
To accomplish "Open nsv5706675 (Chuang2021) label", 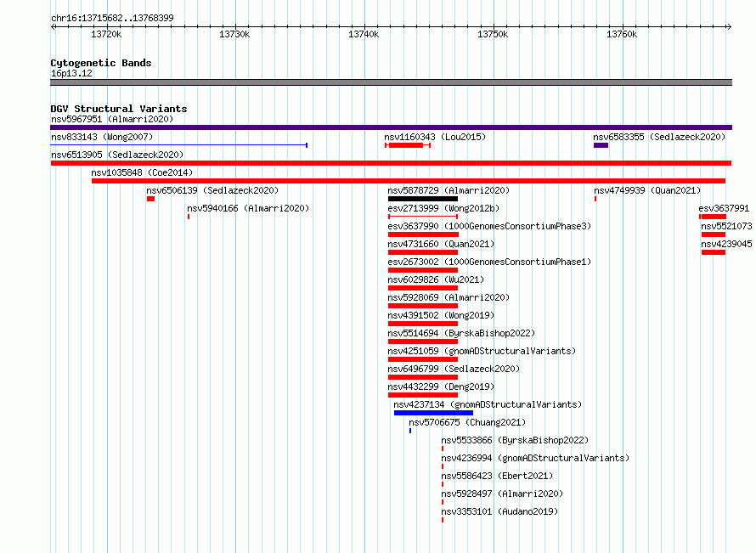I will 467,422.
